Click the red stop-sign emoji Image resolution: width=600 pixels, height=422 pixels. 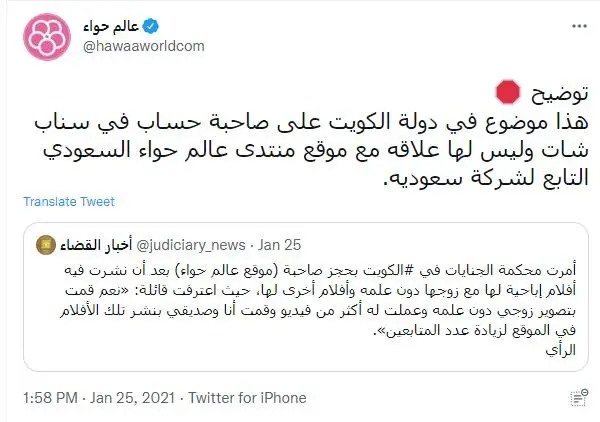pos(508,92)
